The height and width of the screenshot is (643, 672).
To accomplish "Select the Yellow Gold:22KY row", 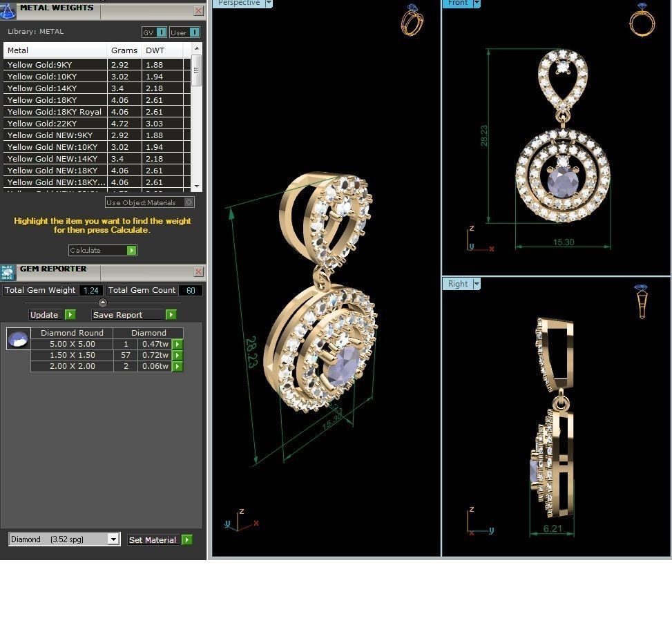I will [x=97, y=124].
